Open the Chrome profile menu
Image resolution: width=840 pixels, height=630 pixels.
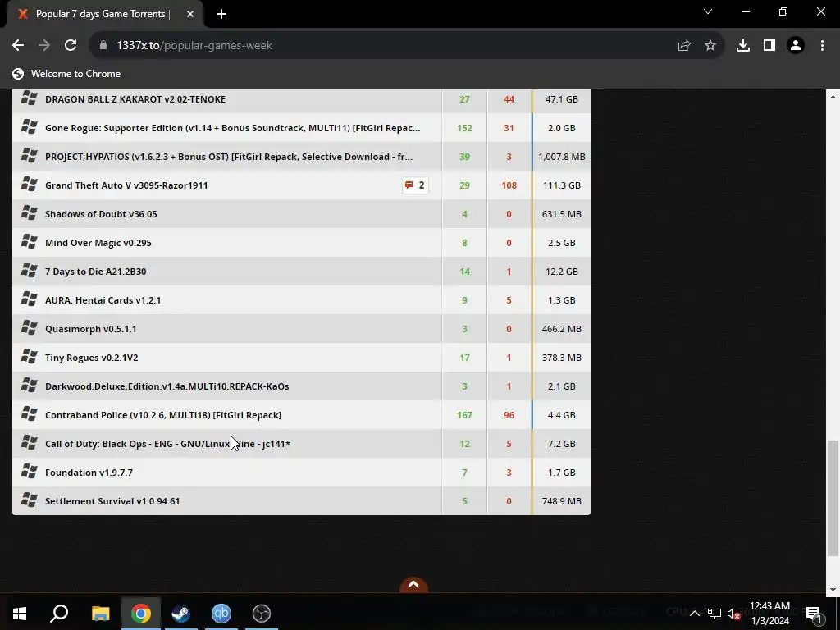coord(796,46)
